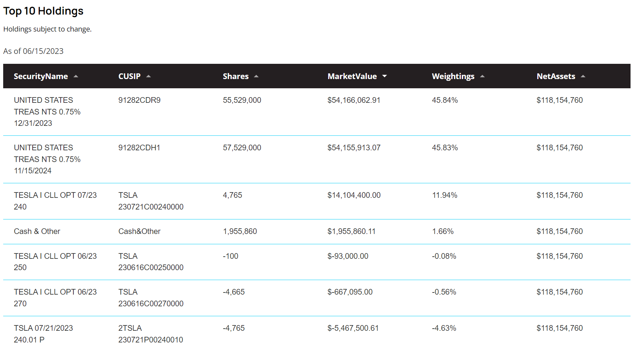644x357 pixels.
Task: Click NetAssets value in 91282CDR9 row
Action: [x=560, y=100]
